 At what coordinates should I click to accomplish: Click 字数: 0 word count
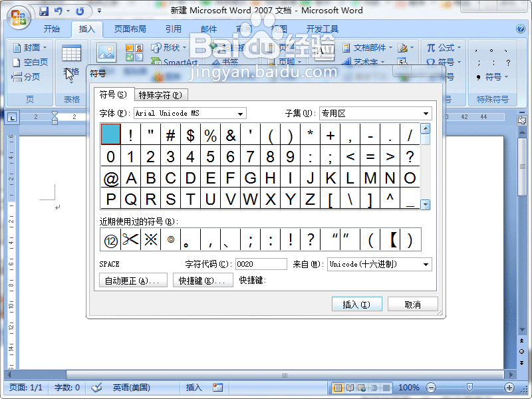67,387
